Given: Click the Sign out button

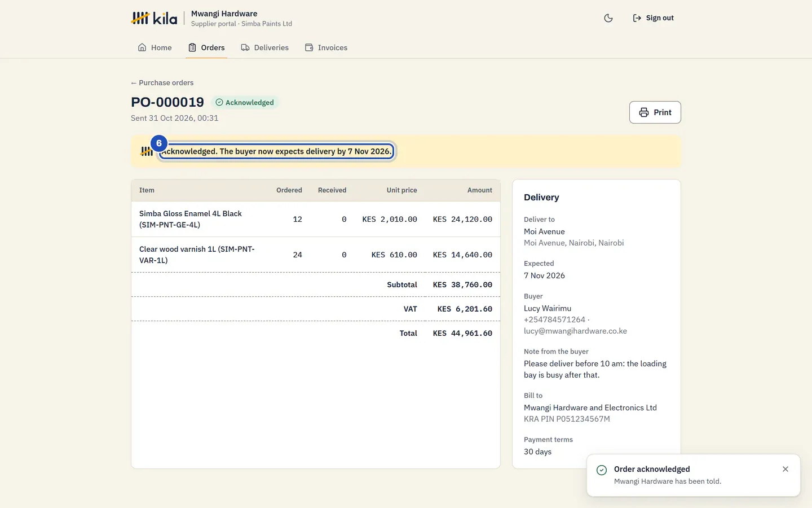Looking at the screenshot, I should (x=653, y=18).
